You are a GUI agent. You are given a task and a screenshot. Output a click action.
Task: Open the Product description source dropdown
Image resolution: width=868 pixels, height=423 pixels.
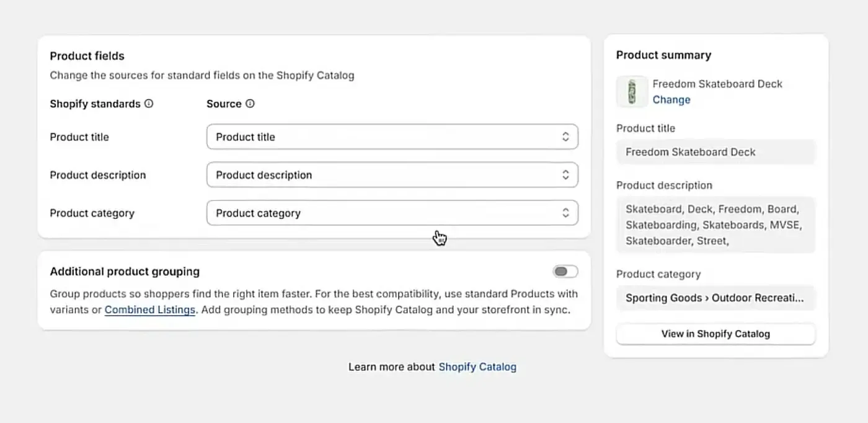(x=392, y=175)
